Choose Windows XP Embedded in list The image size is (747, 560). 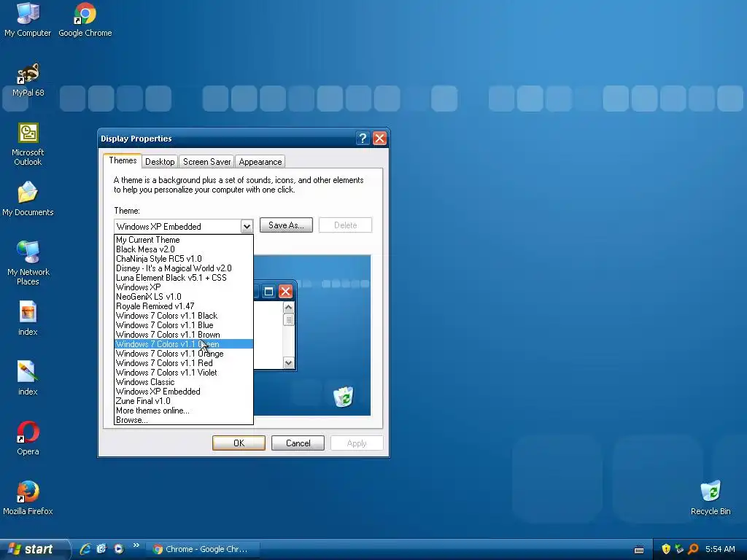click(x=183, y=392)
